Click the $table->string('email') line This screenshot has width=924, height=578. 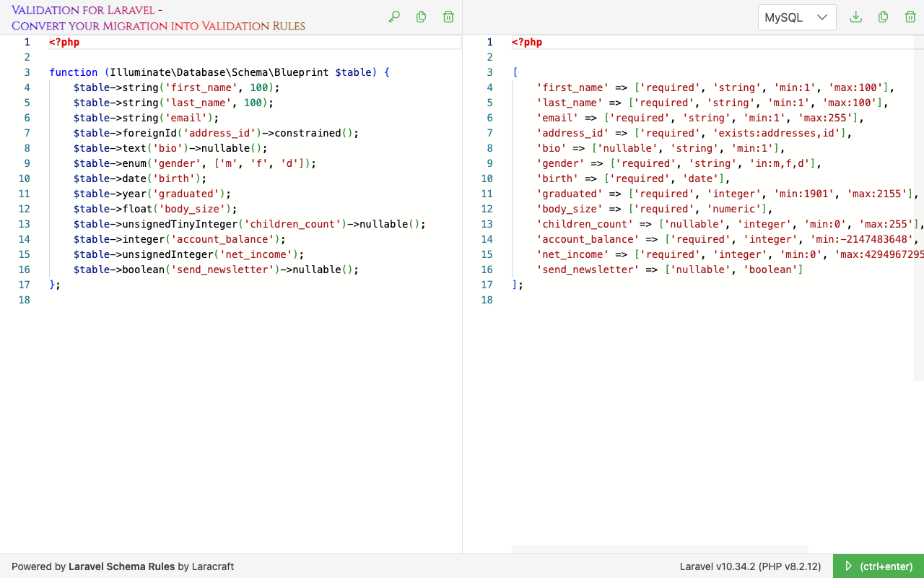(x=146, y=118)
